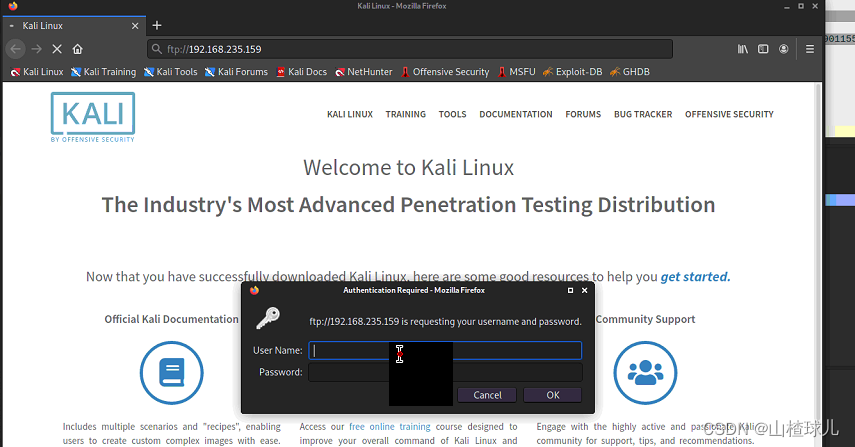Cancel the authentication dialog
Image resolution: width=855 pixels, height=447 pixels.
pos(487,395)
